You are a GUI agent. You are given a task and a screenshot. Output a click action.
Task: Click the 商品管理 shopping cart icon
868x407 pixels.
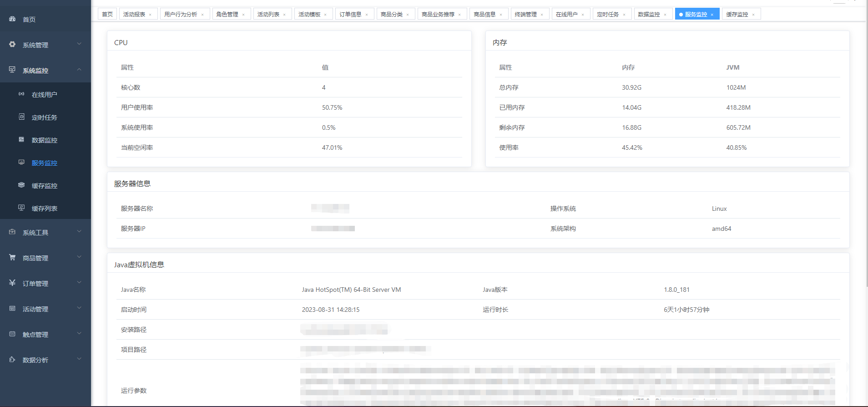click(x=12, y=258)
